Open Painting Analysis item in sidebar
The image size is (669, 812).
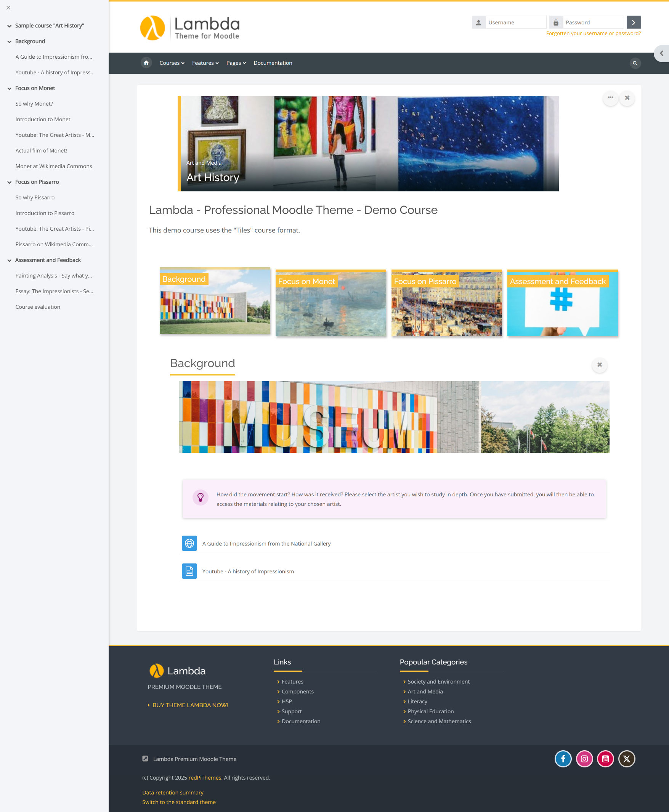[x=54, y=276]
